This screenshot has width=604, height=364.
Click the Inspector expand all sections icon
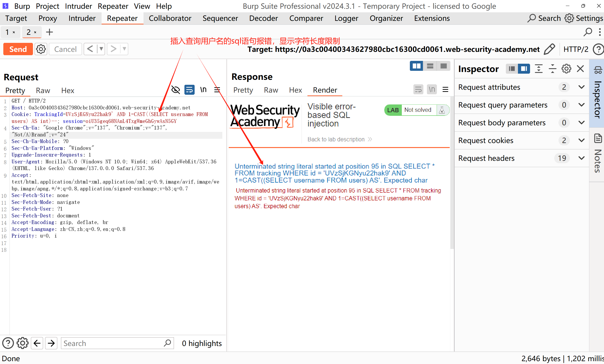(x=539, y=69)
